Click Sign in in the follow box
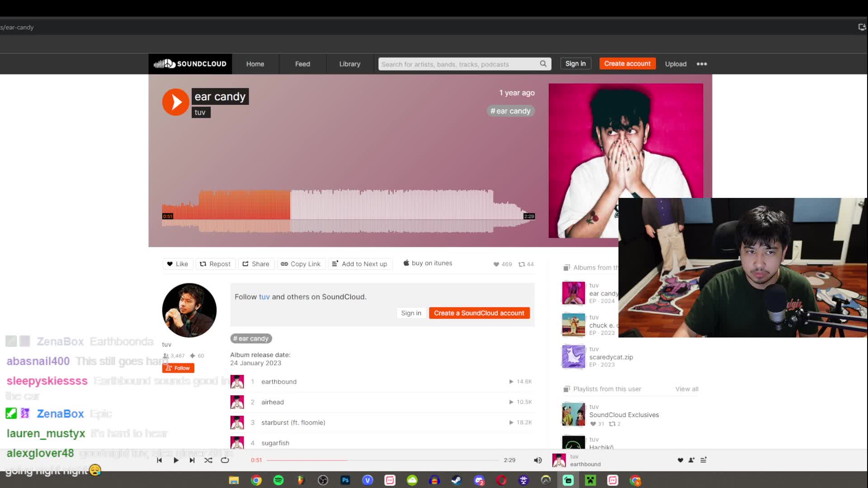Screen dimensions: 868x488 [x=411, y=313]
